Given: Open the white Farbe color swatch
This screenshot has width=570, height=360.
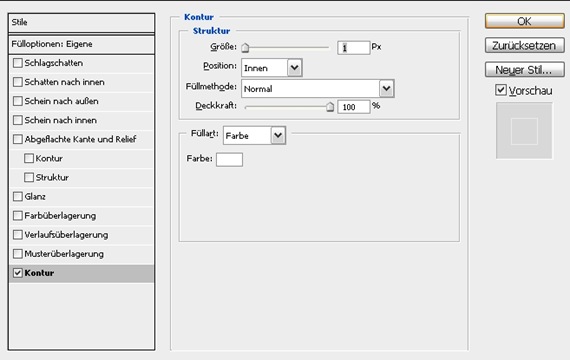Looking at the screenshot, I should pos(229,159).
